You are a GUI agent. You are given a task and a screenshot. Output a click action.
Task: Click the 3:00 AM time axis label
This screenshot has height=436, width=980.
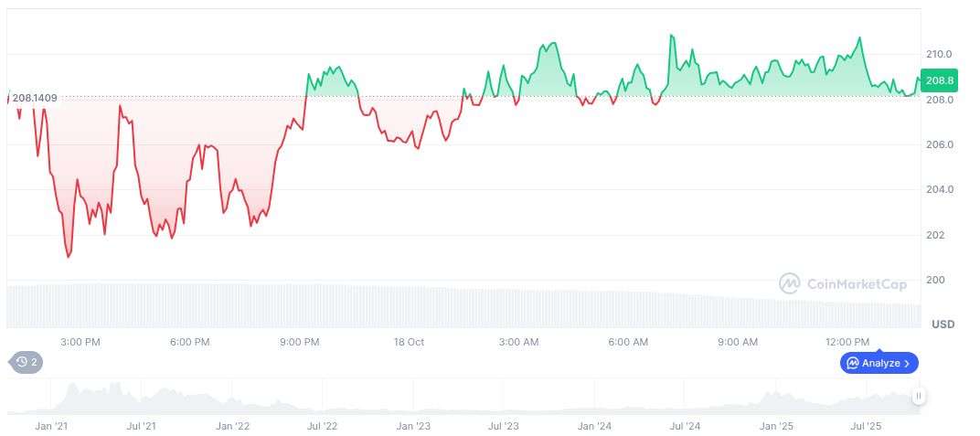[x=518, y=342]
